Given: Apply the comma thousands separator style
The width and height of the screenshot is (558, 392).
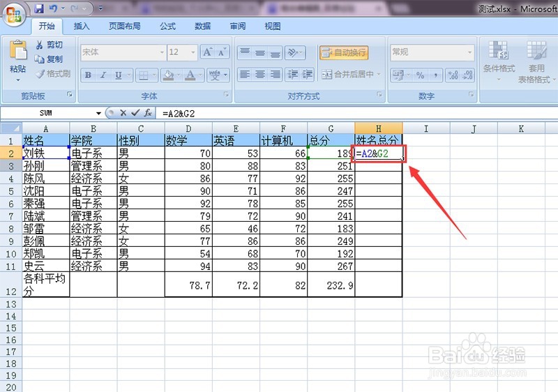Looking at the screenshot, I should click(435, 75).
